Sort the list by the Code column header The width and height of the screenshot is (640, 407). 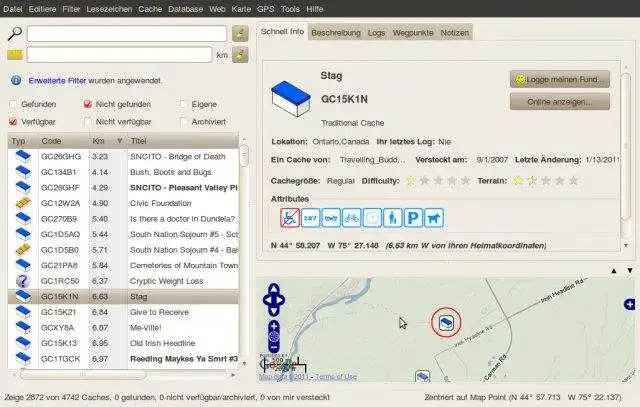63,141
